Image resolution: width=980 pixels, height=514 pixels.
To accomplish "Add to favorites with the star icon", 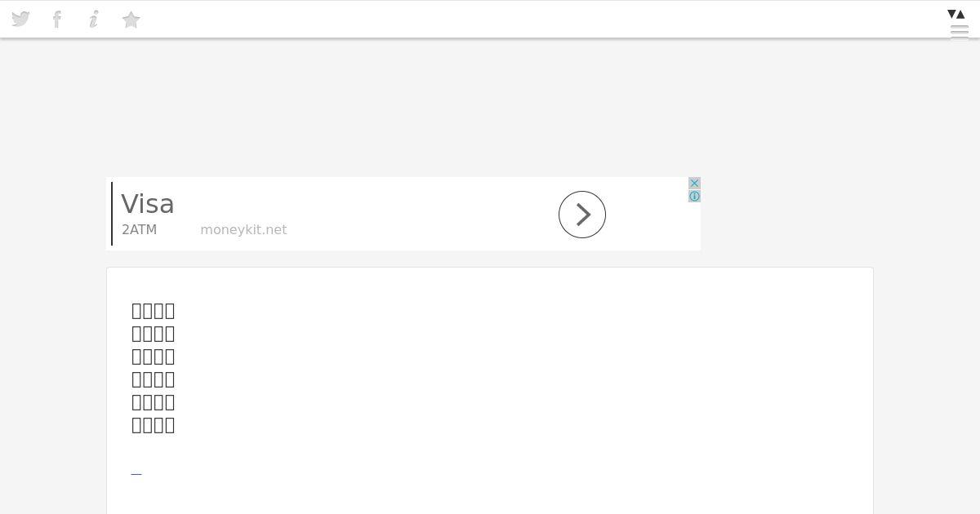I will click(131, 20).
